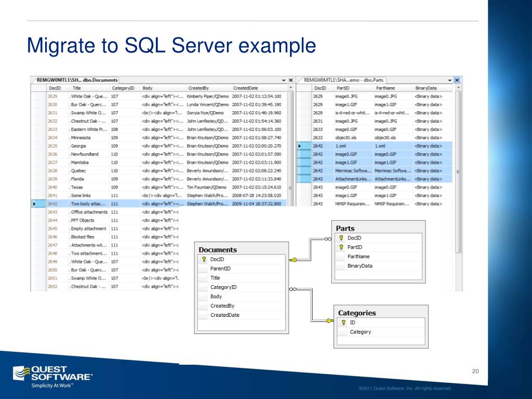
Task: Select the Quebec title cell
Action: pyautogui.click(x=89, y=170)
